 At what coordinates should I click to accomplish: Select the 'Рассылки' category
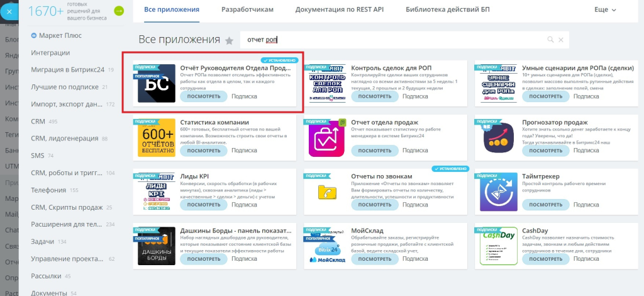(46, 276)
